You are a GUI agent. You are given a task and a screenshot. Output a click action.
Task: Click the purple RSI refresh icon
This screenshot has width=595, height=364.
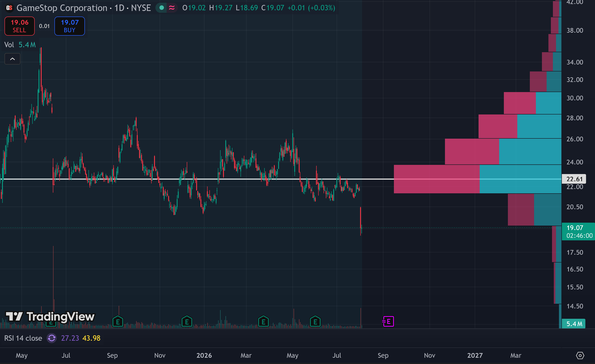click(52, 338)
